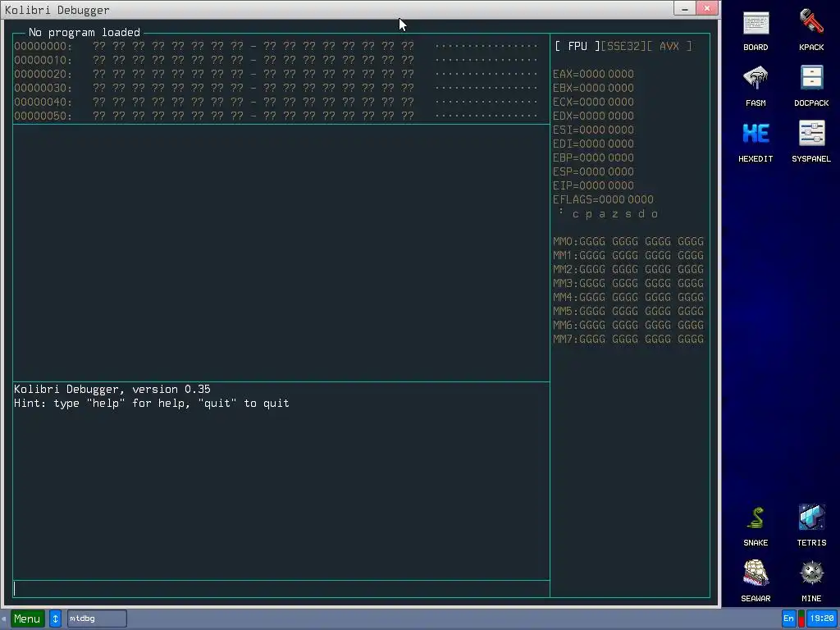Click the EAX=0000 0000 register value
The width and height of the screenshot is (840, 630).
coord(593,74)
